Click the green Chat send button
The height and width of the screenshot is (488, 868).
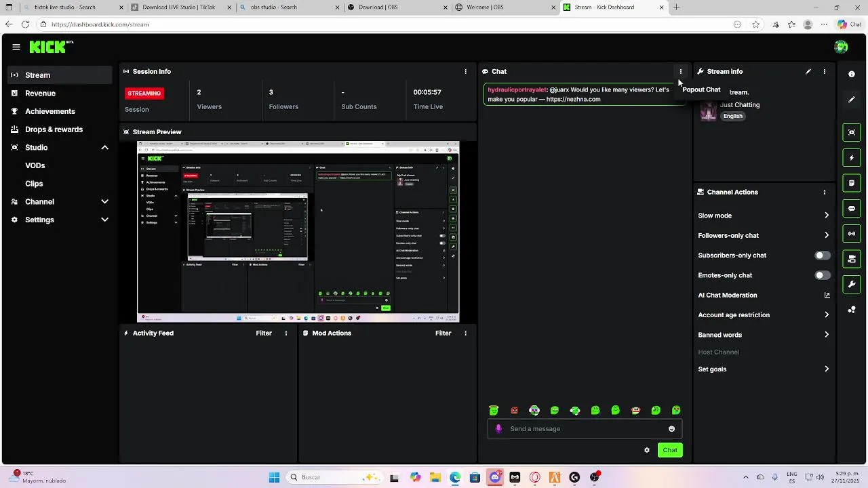click(670, 450)
